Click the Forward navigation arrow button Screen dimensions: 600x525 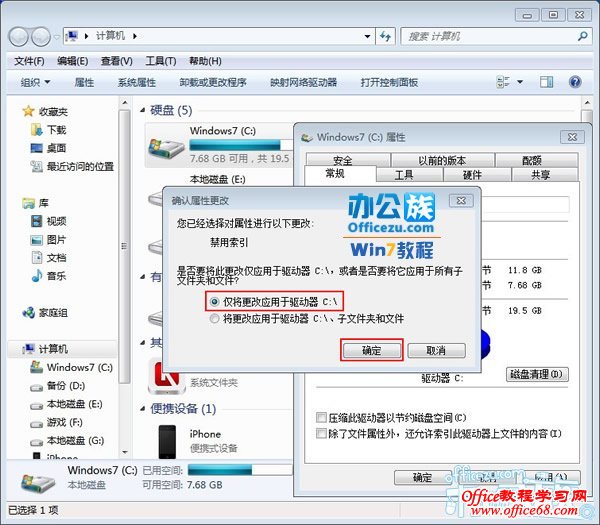coord(41,37)
